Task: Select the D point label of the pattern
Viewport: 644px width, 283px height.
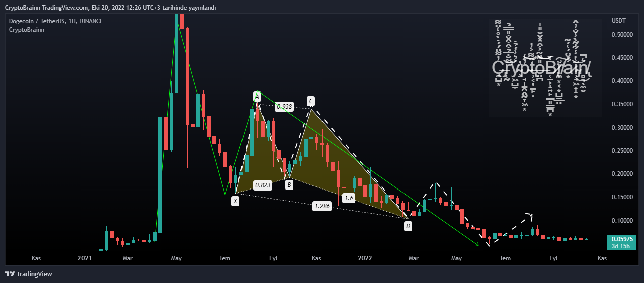Action: tap(408, 226)
